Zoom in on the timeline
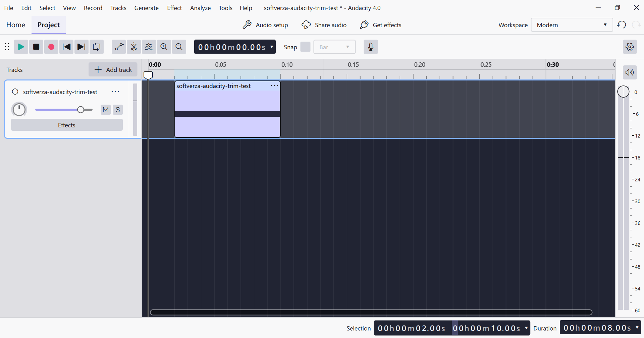This screenshot has width=644, height=338. click(164, 47)
